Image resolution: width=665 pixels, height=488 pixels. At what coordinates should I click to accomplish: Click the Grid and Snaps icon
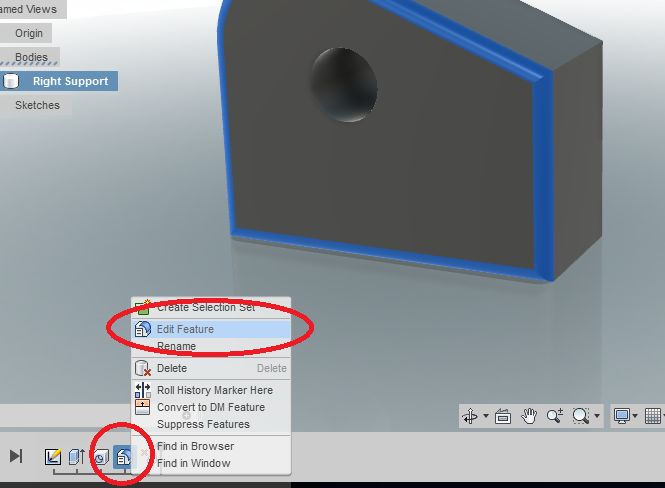(x=653, y=416)
